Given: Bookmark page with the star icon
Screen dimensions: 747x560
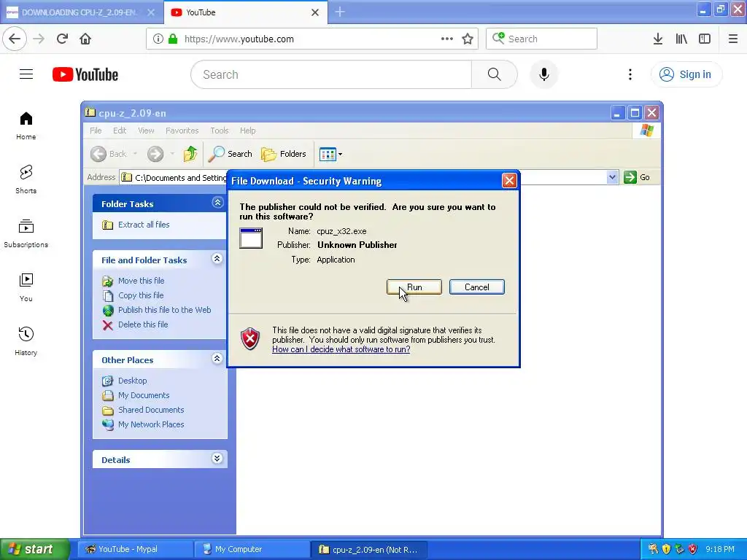Looking at the screenshot, I should tap(468, 39).
